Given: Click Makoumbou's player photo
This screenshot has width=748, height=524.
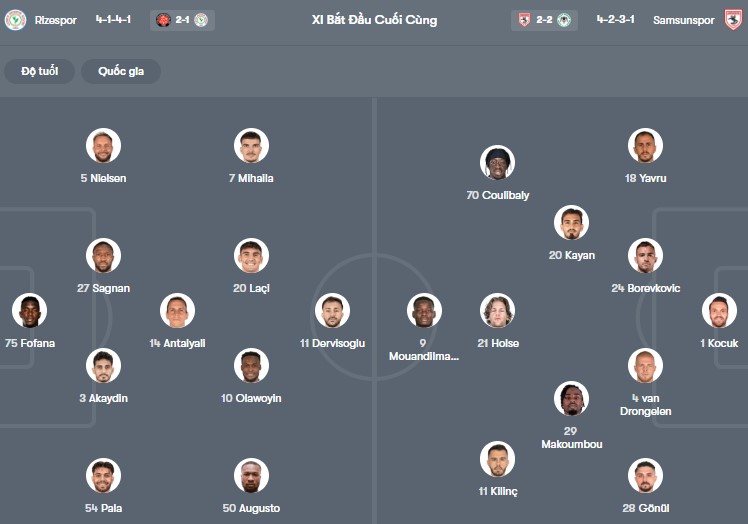Looking at the screenshot, I should point(571,399).
